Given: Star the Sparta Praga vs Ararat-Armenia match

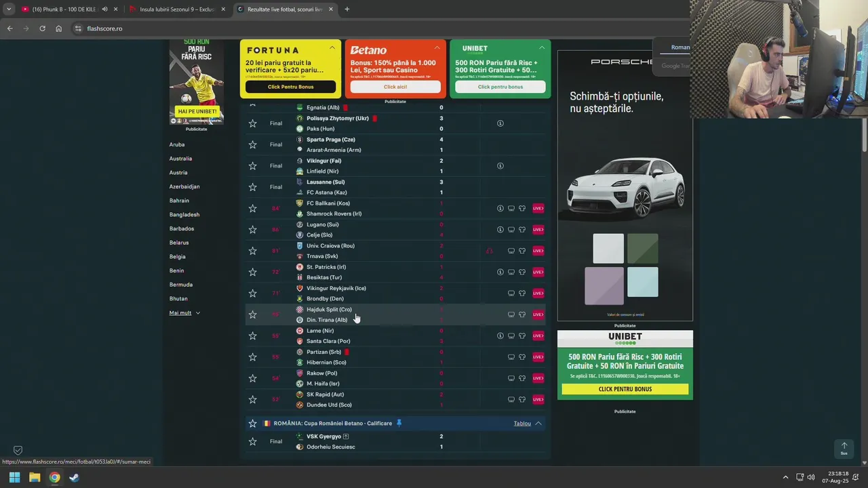Looking at the screenshot, I should [x=252, y=144].
